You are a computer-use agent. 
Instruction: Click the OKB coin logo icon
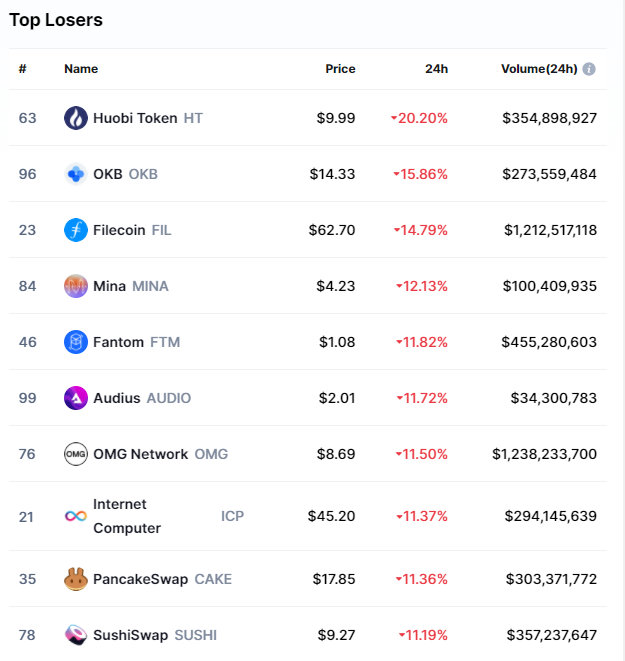tap(76, 174)
